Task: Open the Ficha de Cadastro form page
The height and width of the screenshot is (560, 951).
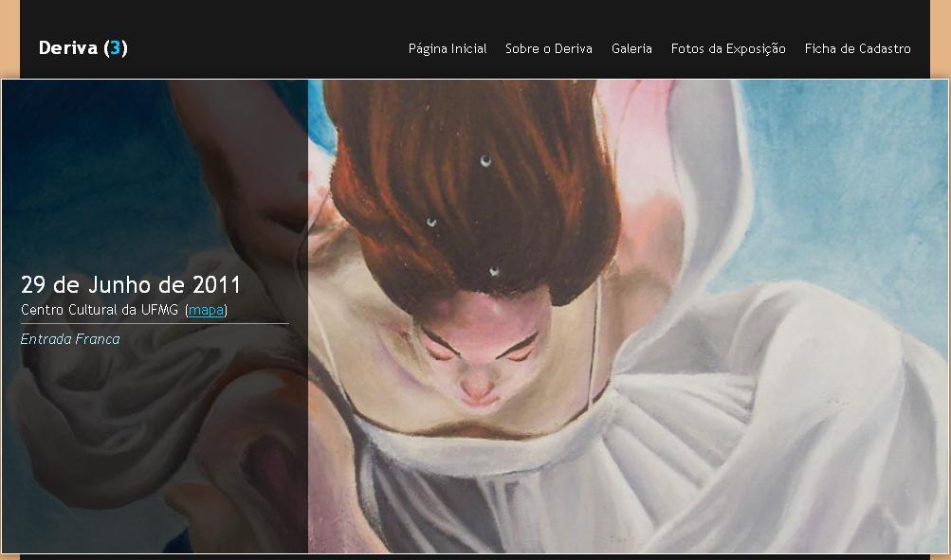Action: [x=857, y=48]
